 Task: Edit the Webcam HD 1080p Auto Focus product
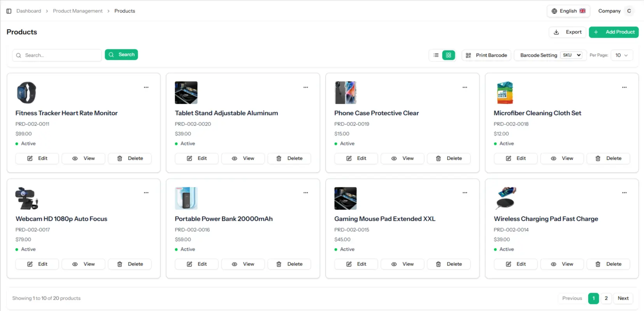[37, 264]
